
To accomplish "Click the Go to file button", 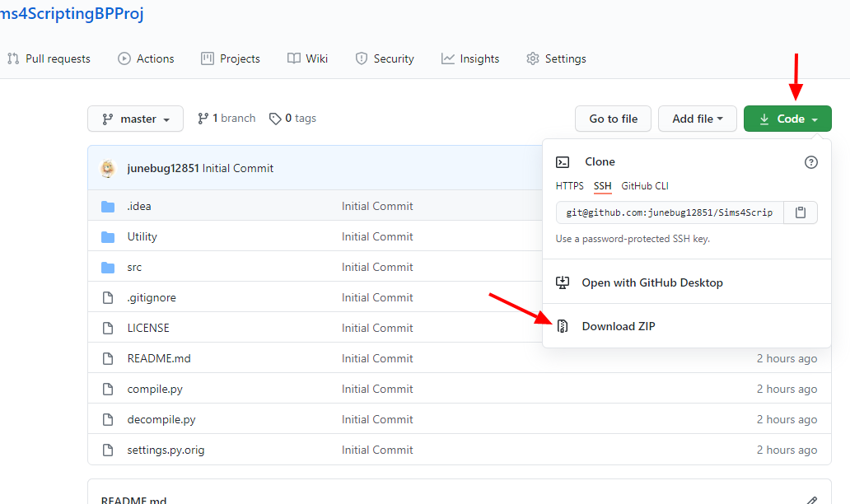I will pos(613,119).
